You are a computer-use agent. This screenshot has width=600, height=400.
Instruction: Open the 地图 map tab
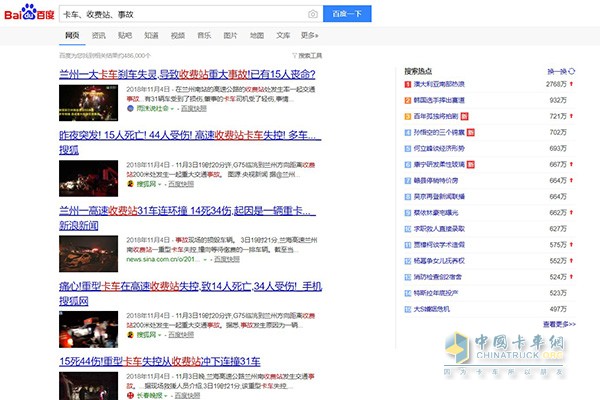point(257,35)
